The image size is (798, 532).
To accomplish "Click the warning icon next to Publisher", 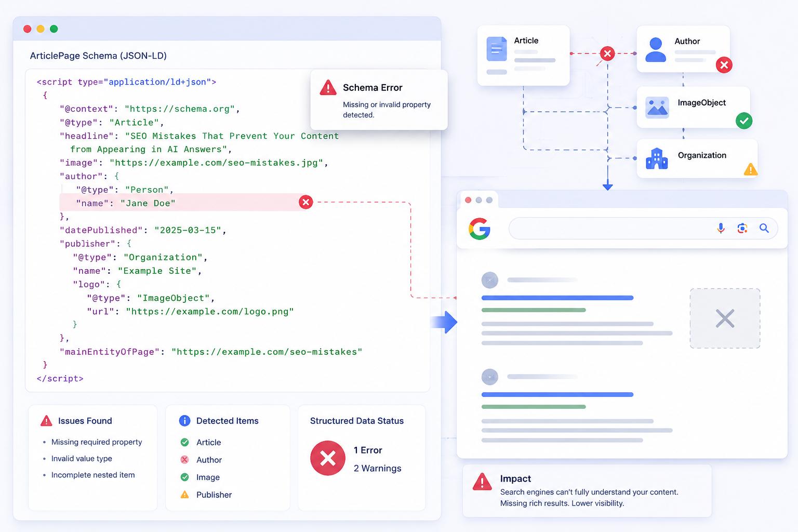I will (x=184, y=495).
